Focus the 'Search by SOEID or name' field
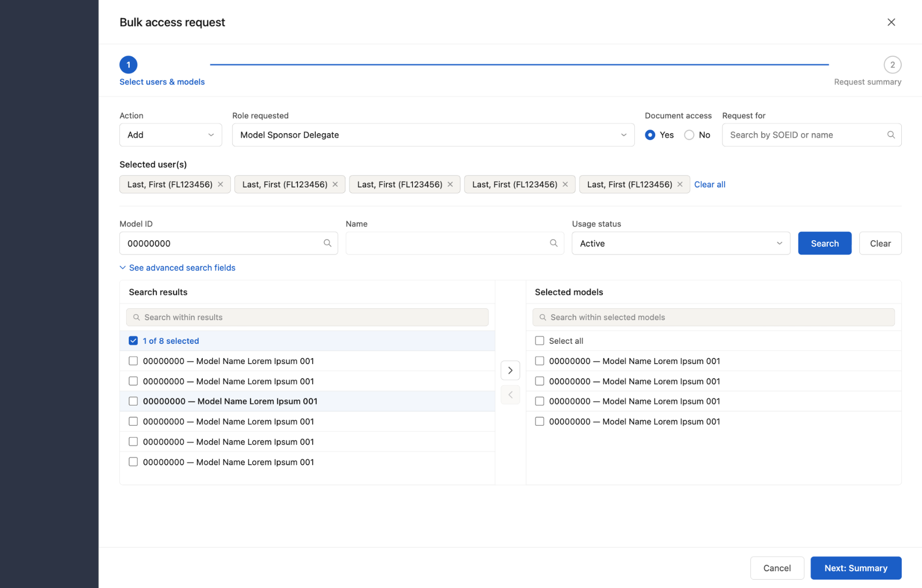The height and width of the screenshot is (588, 922). point(811,135)
